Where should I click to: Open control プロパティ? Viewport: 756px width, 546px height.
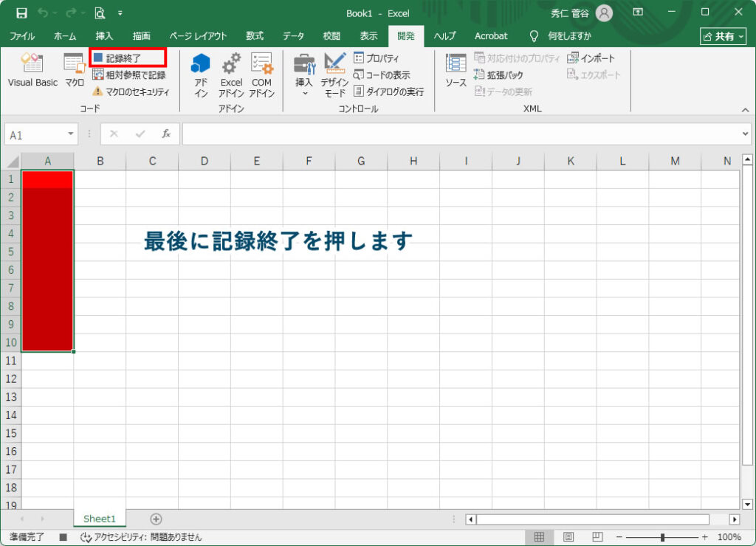click(x=377, y=58)
